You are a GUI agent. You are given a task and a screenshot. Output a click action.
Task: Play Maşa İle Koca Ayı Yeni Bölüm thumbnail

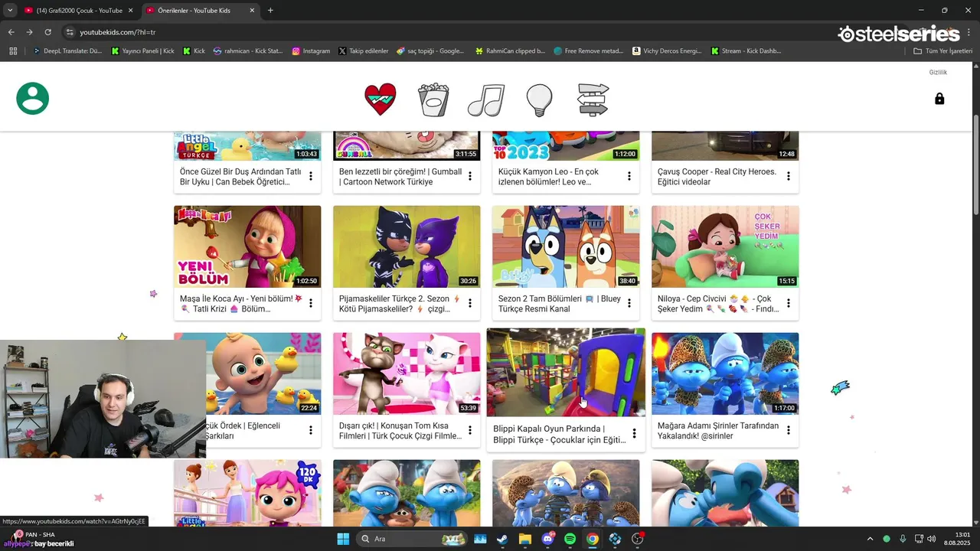247,246
